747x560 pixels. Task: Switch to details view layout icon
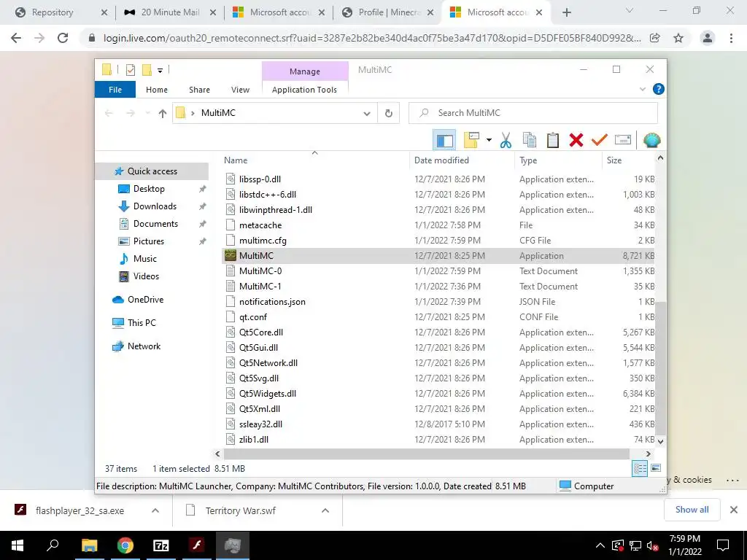640,469
